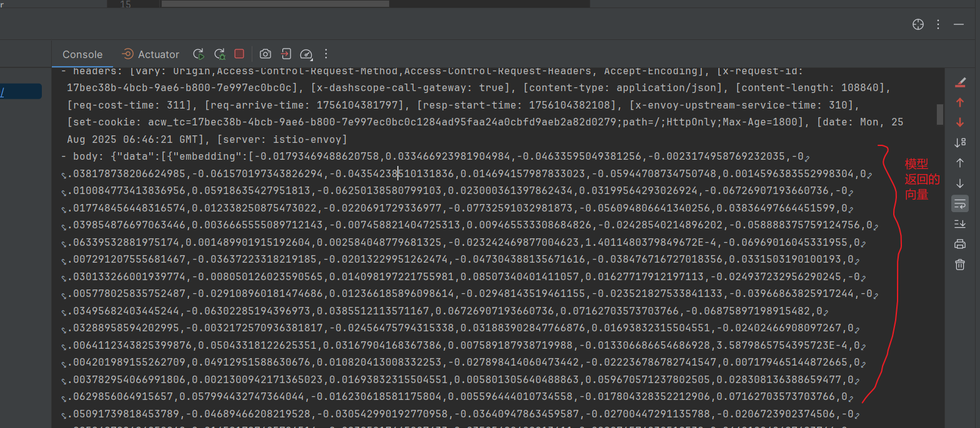This screenshot has height=428, width=980.
Task: Toggle soft-wrap in the console
Action: (960, 203)
